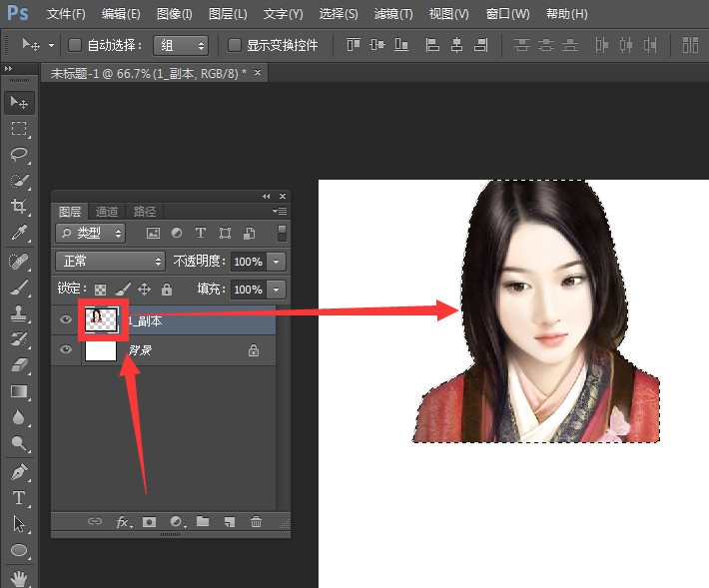Click the delete layer trash icon
This screenshot has width=709, height=588.
[x=256, y=522]
